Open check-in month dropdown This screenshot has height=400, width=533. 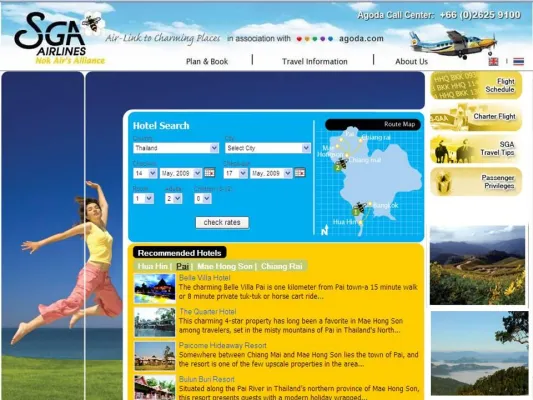click(181, 173)
